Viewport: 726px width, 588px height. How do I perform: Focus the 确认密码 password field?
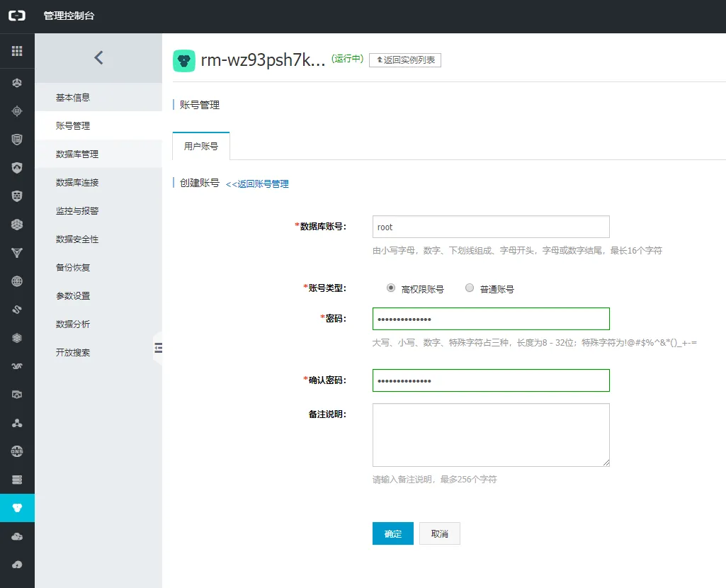click(x=491, y=380)
